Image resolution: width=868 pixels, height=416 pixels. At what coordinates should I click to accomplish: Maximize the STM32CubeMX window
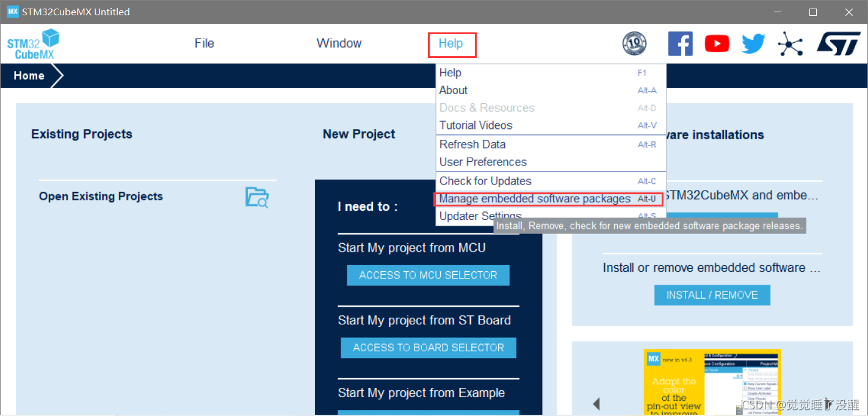813,12
